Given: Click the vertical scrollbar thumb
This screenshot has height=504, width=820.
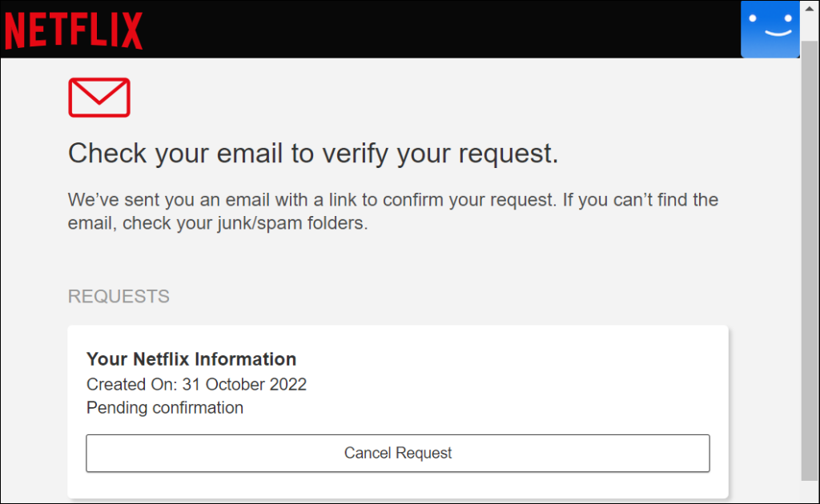Looking at the screenshot, I should 810,256.
